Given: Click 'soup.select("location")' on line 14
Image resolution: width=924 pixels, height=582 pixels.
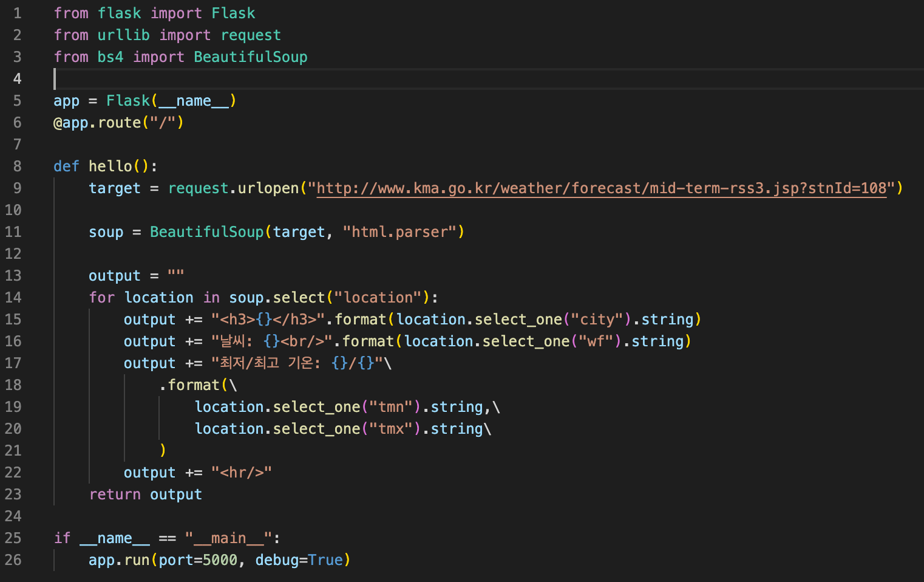Looking at the screenshot, I should point(329,298).
